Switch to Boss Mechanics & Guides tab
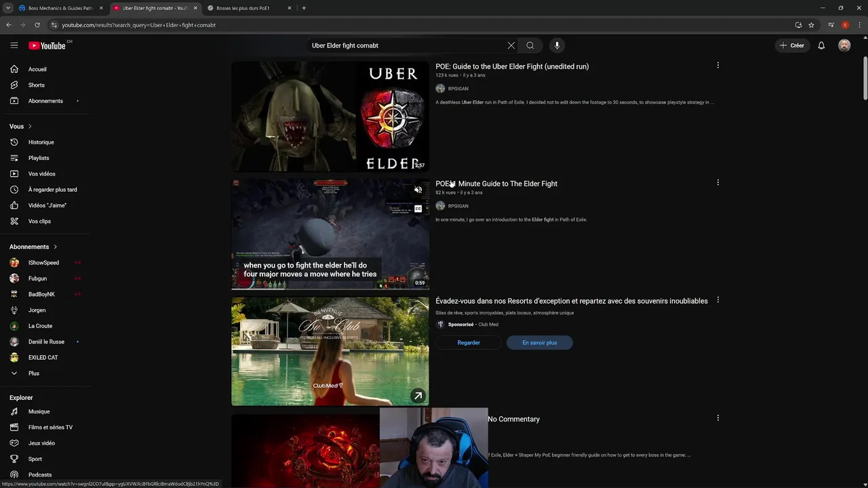 click(60, 8)
